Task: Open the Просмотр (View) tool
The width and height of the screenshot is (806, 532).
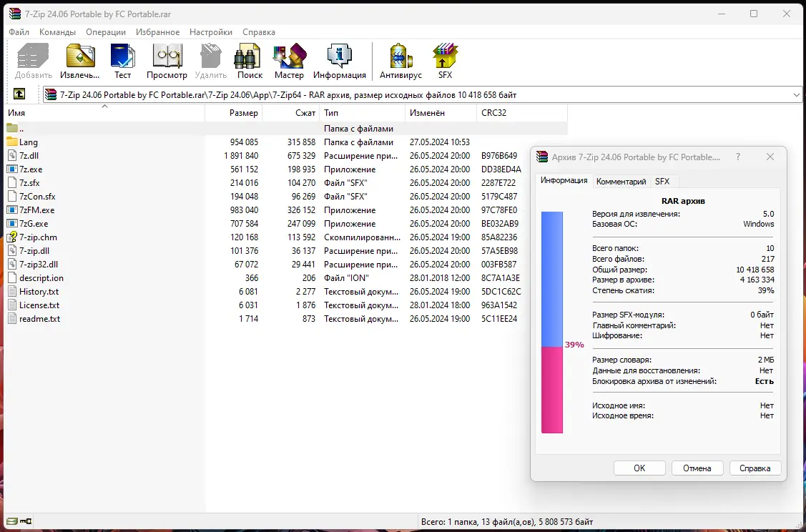Action: [x=167, y=60]
